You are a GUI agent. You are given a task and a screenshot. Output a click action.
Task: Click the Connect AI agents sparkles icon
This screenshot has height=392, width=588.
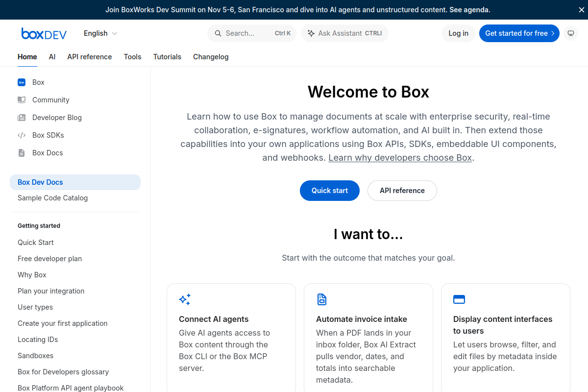[185, 299]
